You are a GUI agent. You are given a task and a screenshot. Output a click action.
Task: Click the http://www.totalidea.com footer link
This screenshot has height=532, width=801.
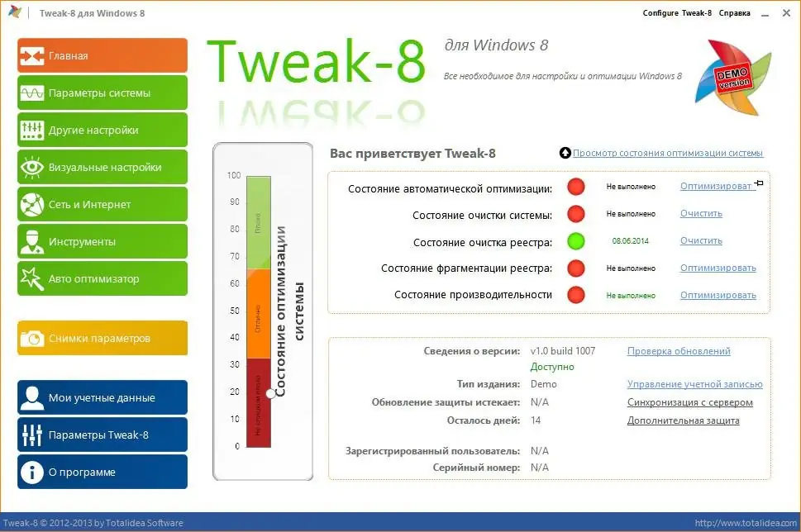coord(746,523)
